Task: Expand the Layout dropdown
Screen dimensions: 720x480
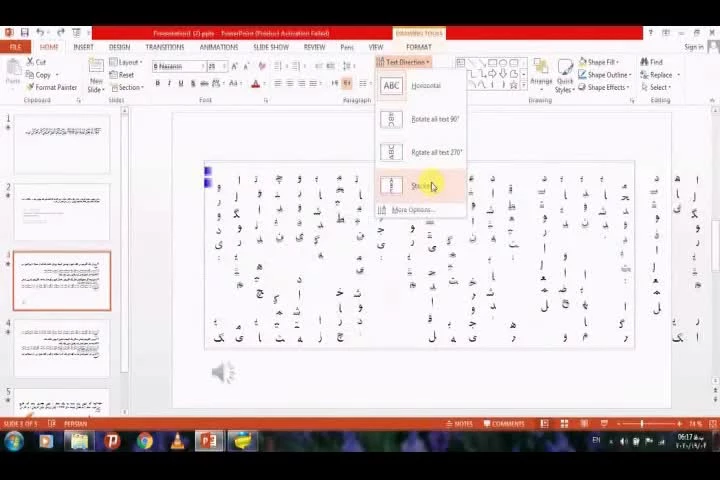Action: tap(127, 62)
